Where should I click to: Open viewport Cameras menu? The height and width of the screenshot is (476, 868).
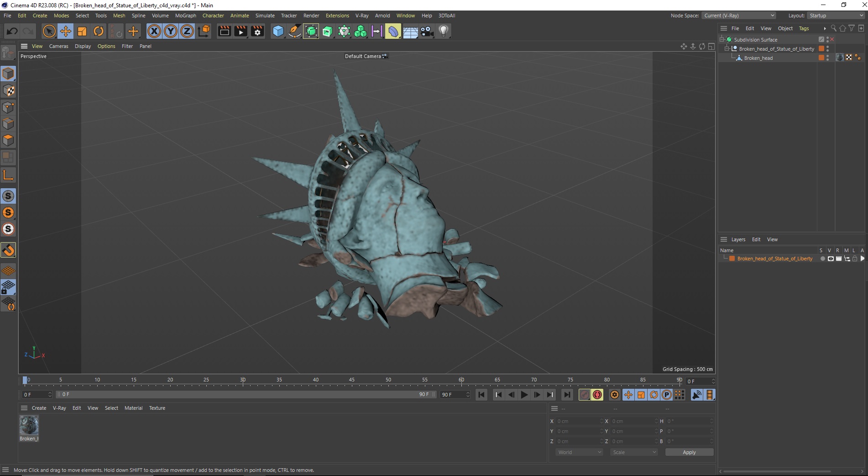58,46
